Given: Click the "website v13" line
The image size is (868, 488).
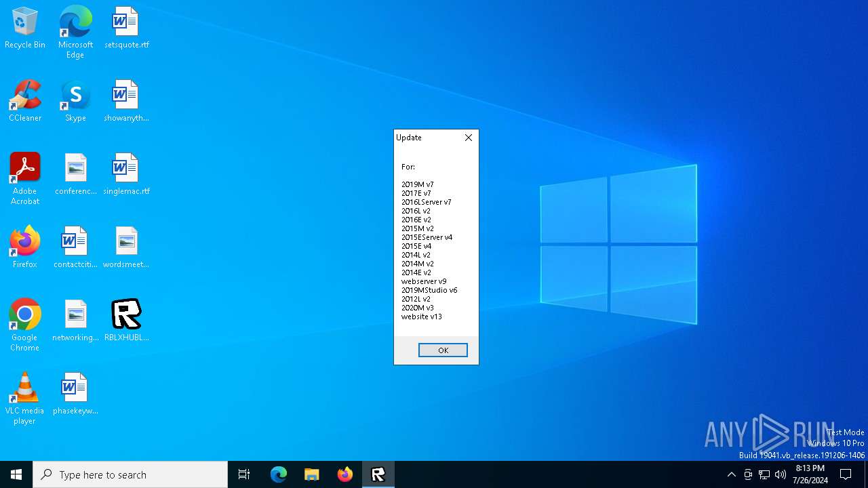Looking at the screenshot, I should click(421, 317).
